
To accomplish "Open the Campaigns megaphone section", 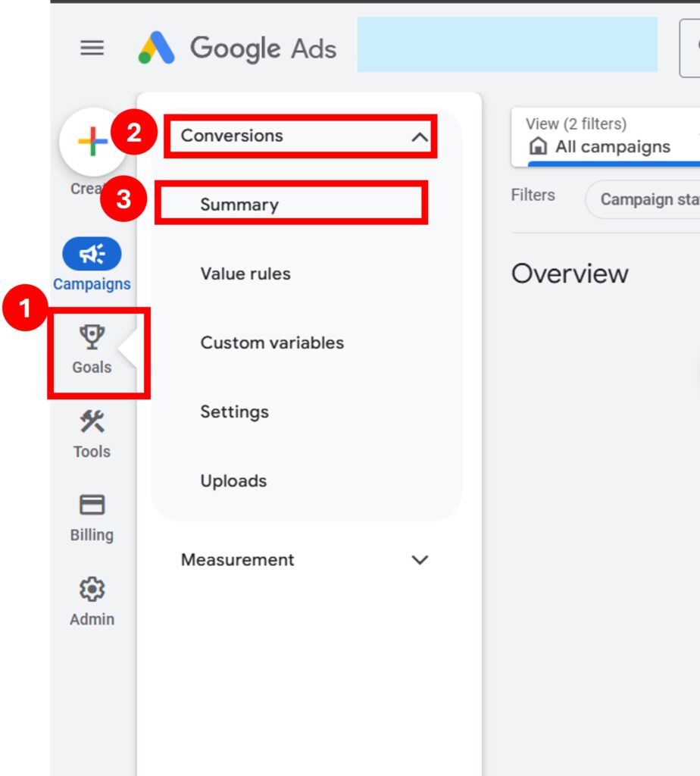I will (x=92, y=264).
